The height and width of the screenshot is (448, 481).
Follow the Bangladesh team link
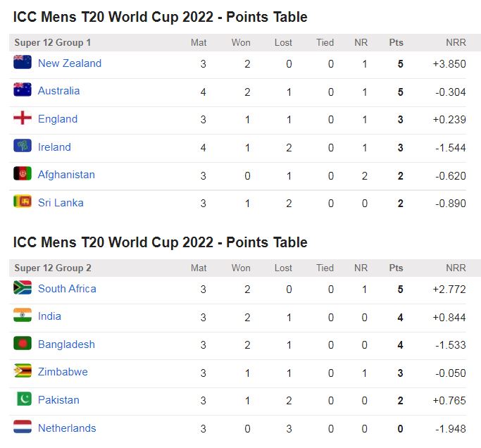coord(66,344)
